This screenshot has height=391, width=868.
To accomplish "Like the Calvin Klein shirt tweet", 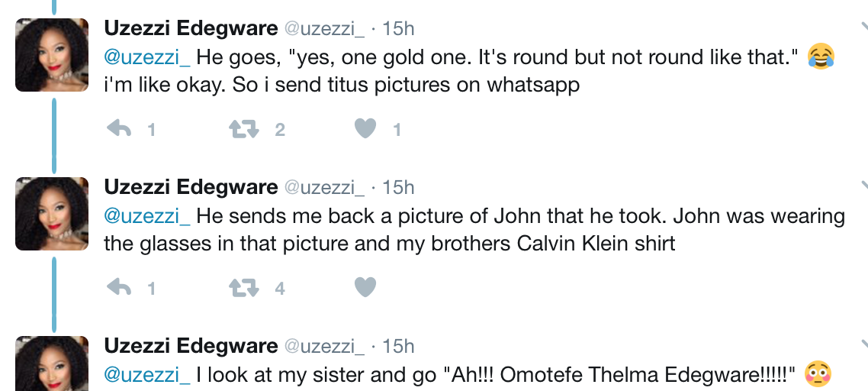I will click(366, 288).
